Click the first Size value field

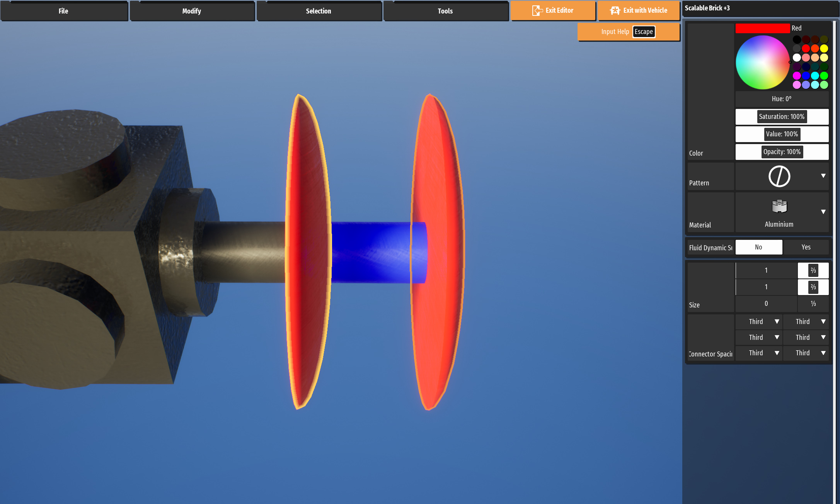coord(766,270)
